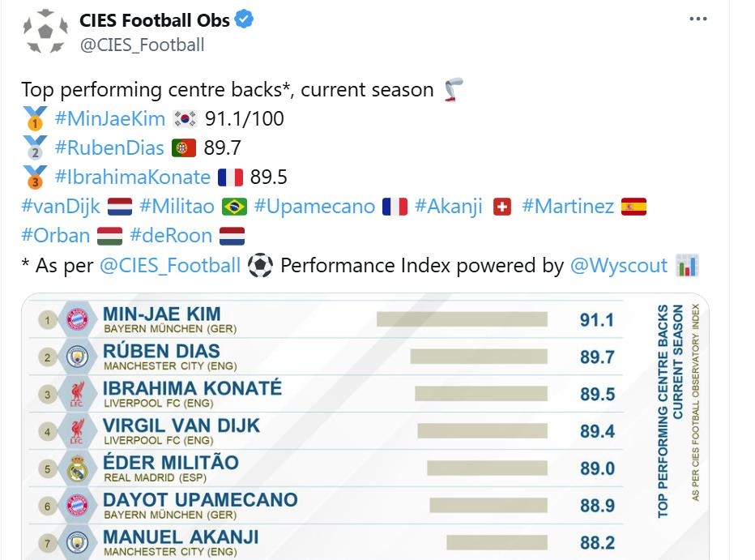Follow the #vanDijk hashtag link
The height and width of the screenshot is (560, 755).
click(61, 206)
